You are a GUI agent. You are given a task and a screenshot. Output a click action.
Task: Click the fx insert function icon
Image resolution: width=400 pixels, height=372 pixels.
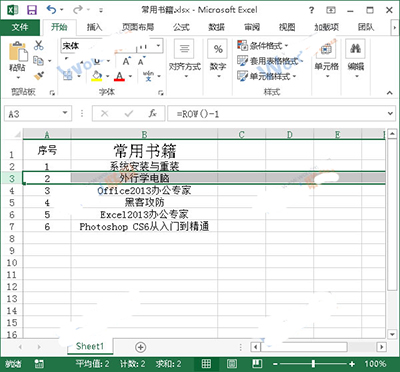pos(153,114)
